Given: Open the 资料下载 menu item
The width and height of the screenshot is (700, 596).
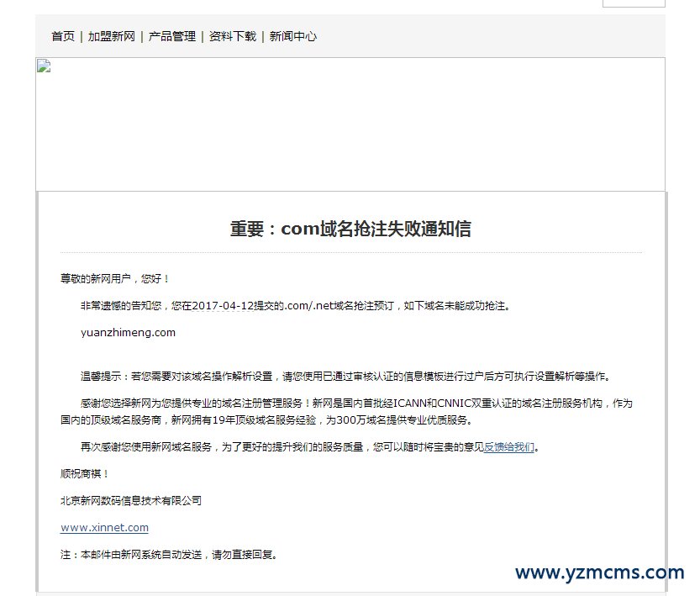Looking at the screenshot, I should point(233,36).
